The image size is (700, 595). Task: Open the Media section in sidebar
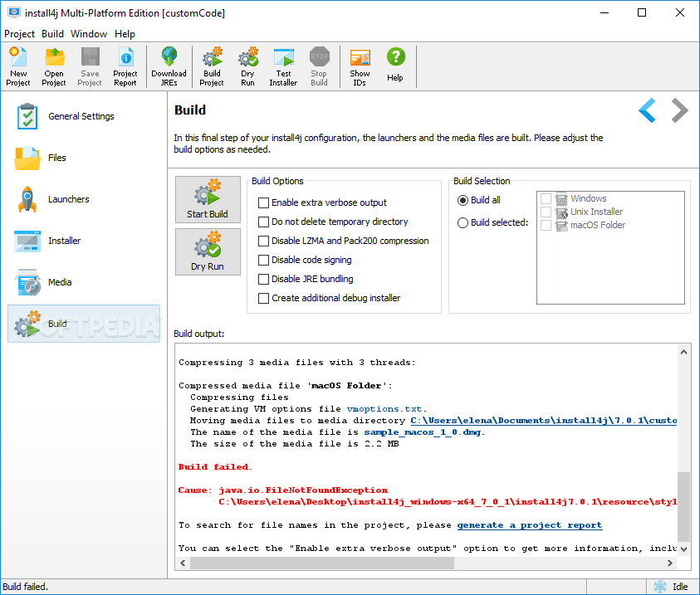pos(84,282)
